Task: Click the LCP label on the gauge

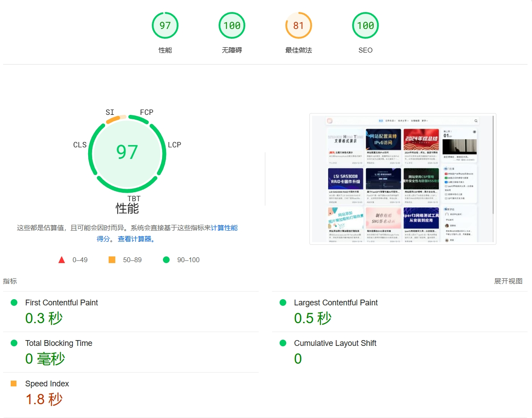Action: click(x=174, y=145)
